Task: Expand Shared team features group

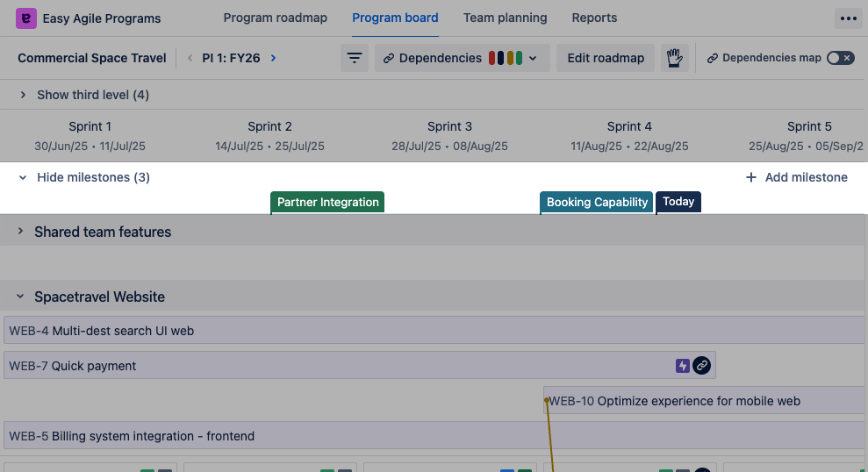Action: click(20, 232)
